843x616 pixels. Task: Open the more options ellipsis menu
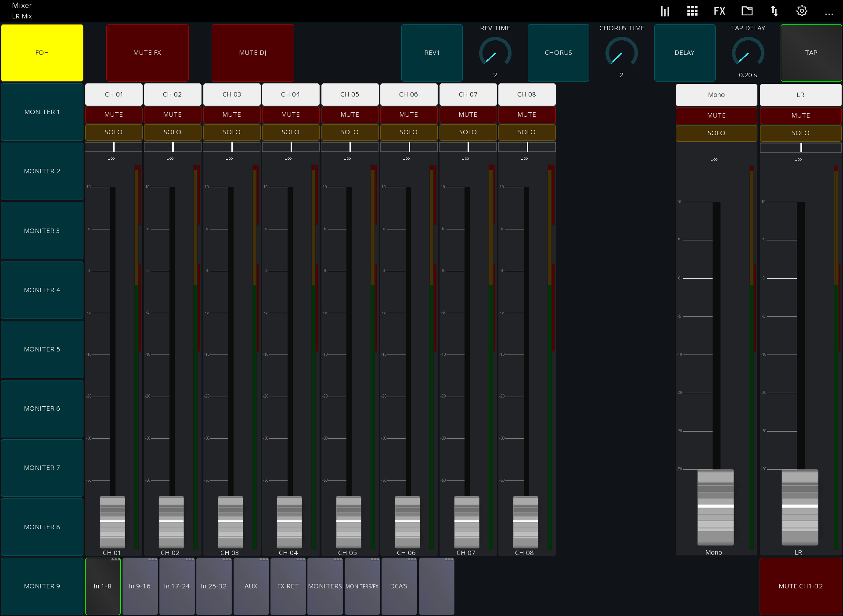(829, 13)
